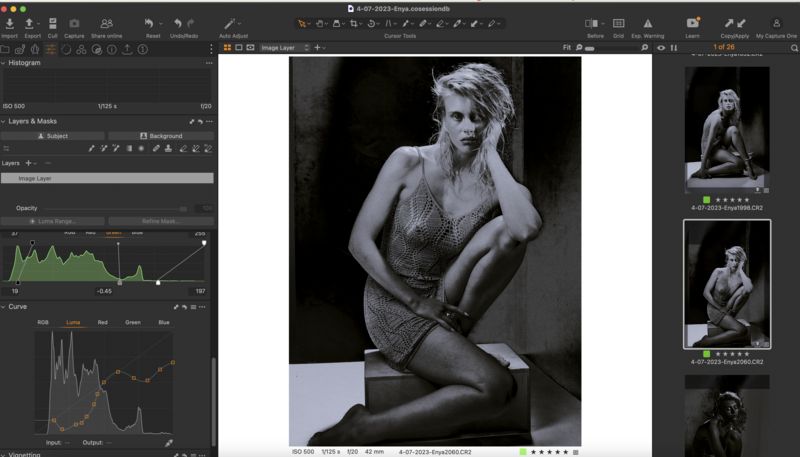Search the browser with magnifier icon
This screenshot has height=457, width=800.
point(794,47)
